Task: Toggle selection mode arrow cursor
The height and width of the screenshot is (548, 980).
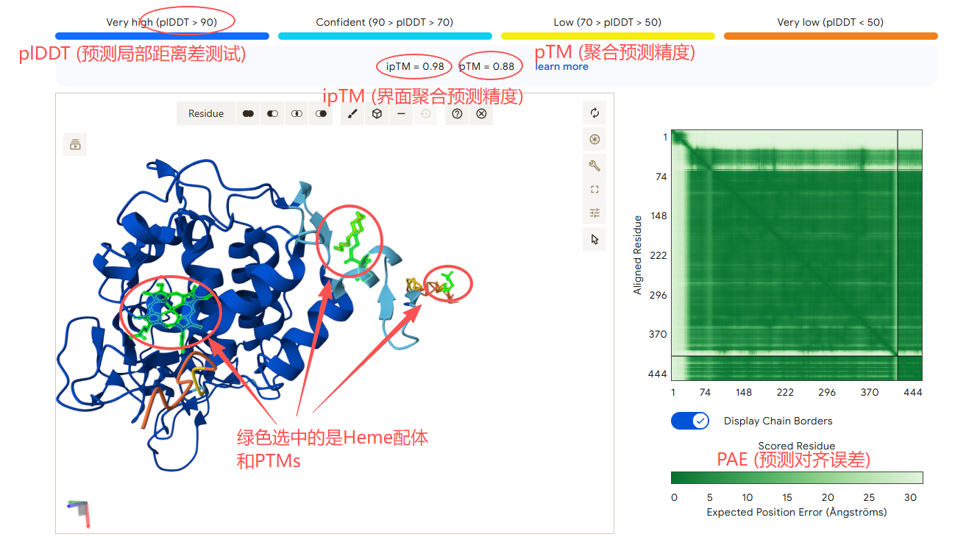Action: [594, 239]
